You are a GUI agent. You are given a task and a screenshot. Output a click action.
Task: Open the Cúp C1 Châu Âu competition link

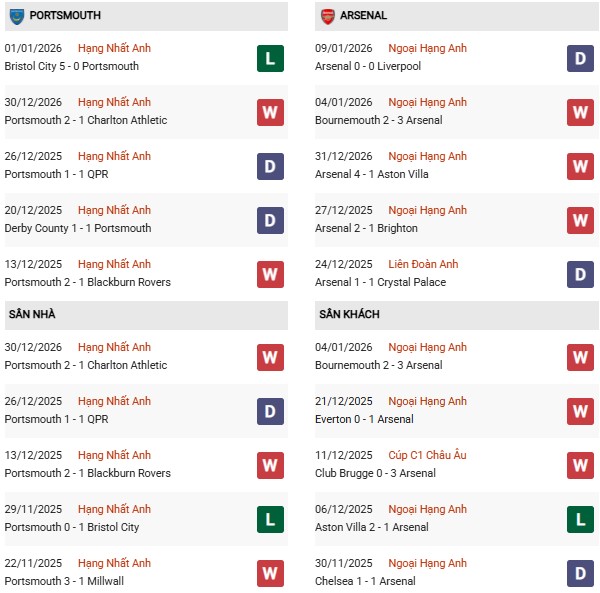tap(427, 455)
